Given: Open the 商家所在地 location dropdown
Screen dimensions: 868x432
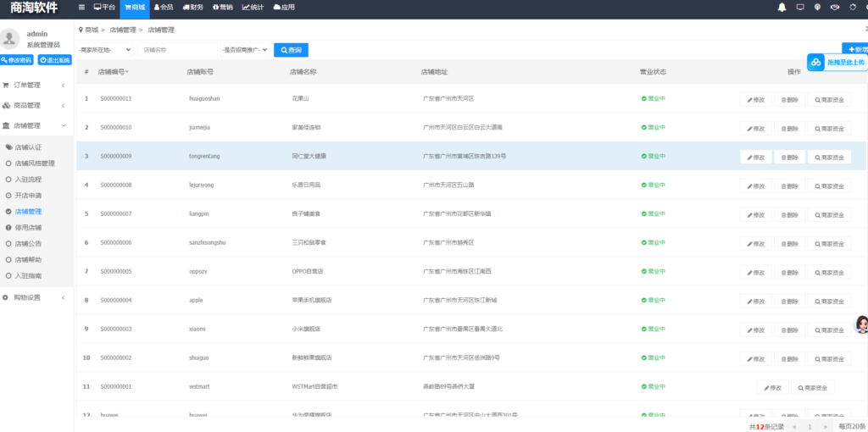Looking at the screenshot, I should tap(105, 50).
